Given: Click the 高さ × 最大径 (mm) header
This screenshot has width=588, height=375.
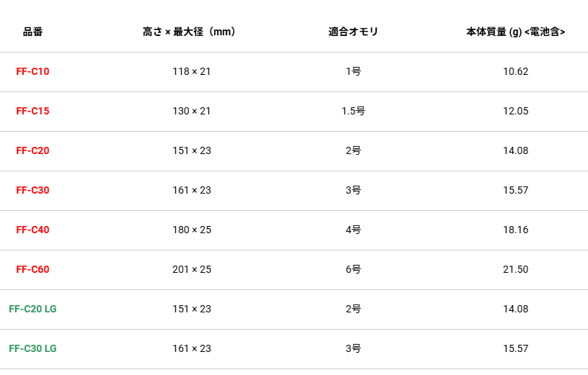Looking at the screenshot, I should [x=190, y=32].
